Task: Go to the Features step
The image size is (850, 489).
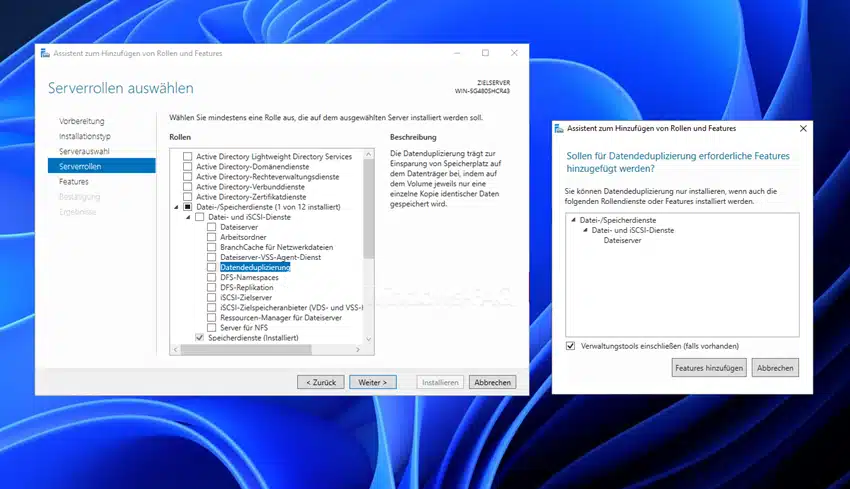Action: click(74, 182)
